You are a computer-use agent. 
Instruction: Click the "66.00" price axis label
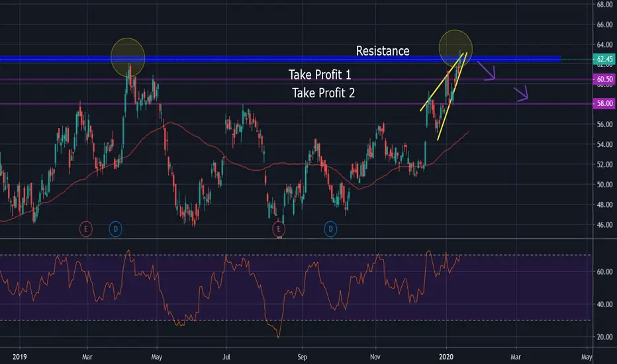(605, 24)
